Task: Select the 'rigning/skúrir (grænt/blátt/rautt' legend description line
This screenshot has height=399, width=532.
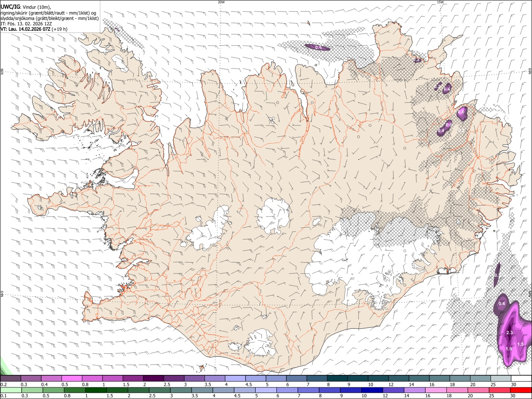Action: [48, 12]
